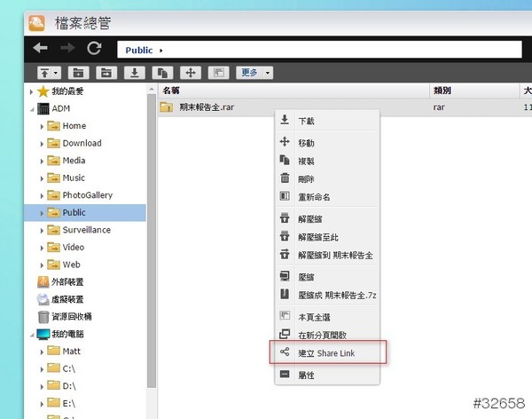Click the copy toolbar icon
Image resolution: width=532 pixels, height=419 pixels.
click(162, 73)
